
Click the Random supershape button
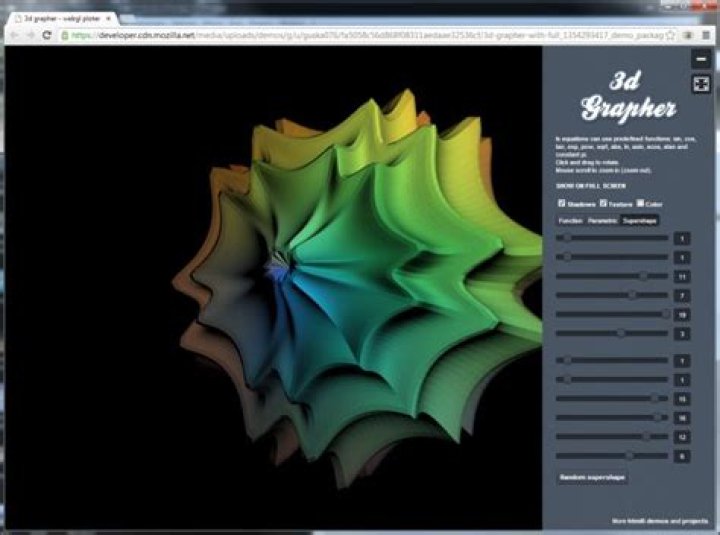592,477
